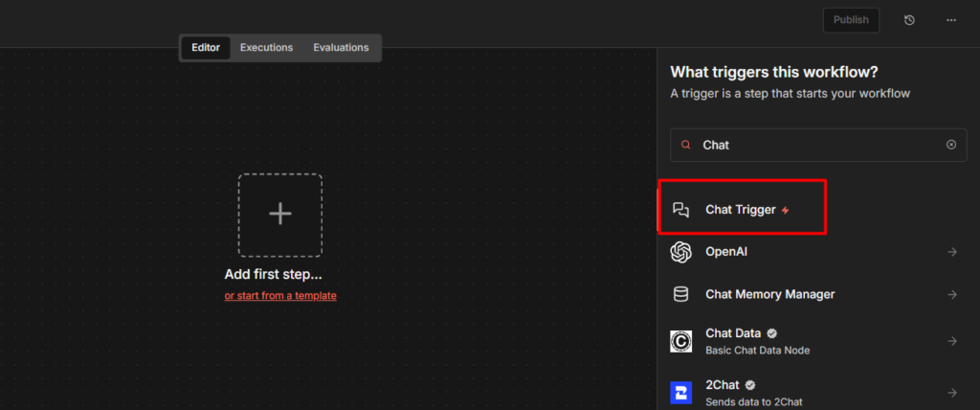The height and width of the screenshot is (410, 980).
Task: Click the Publish button
Action: pos(851,20)
